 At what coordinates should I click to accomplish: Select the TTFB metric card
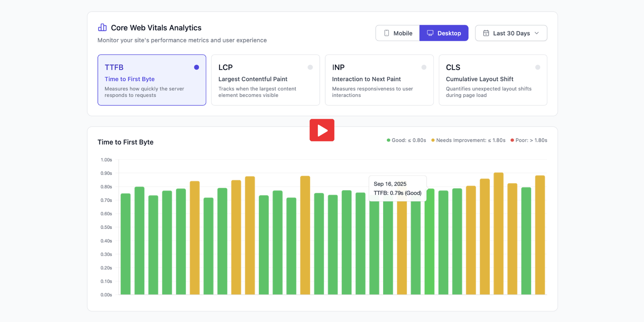click(x=152, y=80)
